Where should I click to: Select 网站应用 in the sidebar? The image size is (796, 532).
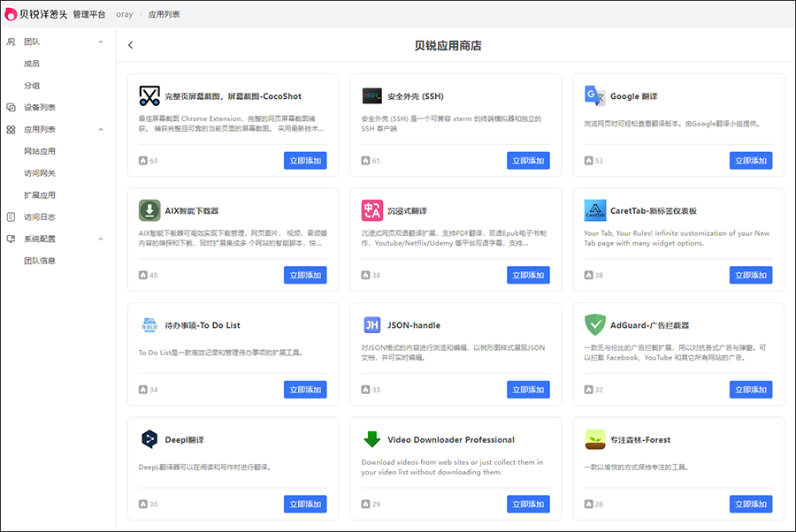click(39, 150)
